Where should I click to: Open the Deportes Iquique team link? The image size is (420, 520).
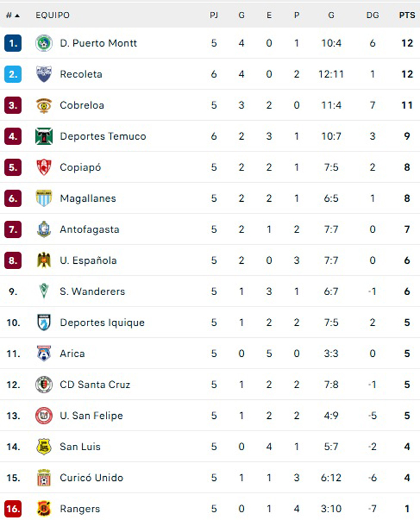coord(102,322)
